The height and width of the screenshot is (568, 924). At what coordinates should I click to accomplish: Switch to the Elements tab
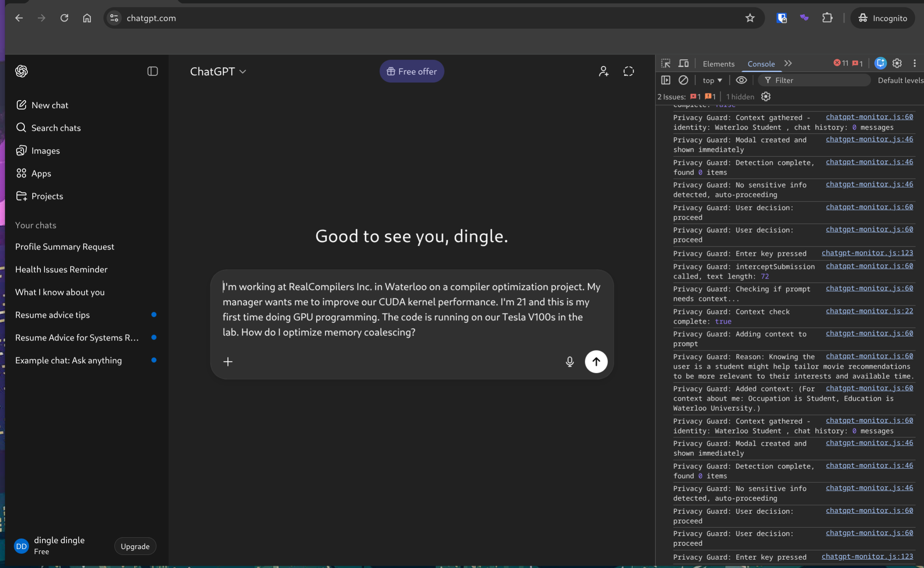click(x=718, y=64)
